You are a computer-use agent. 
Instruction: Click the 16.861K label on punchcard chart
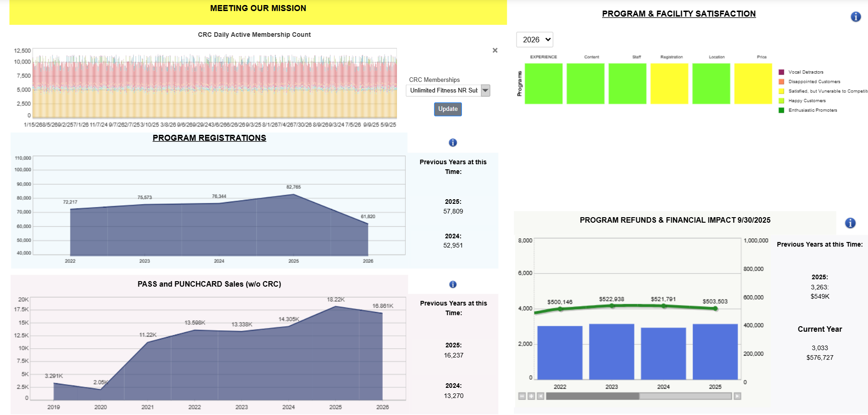coord(383,306)
